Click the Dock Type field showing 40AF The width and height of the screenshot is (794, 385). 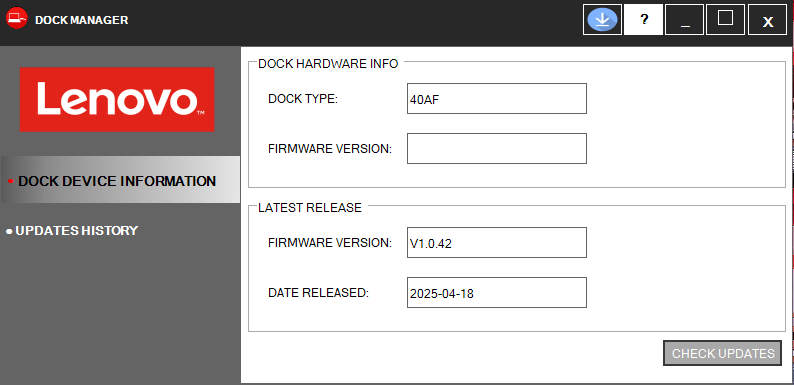point(497,98)
